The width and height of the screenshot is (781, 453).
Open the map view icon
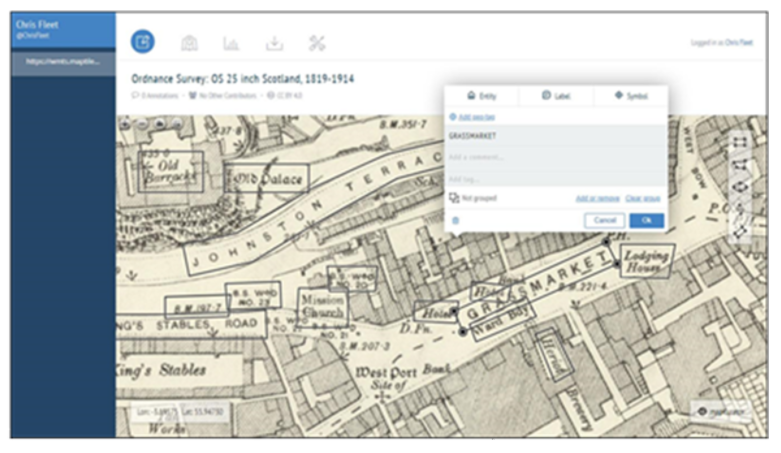tap(189, 43)
